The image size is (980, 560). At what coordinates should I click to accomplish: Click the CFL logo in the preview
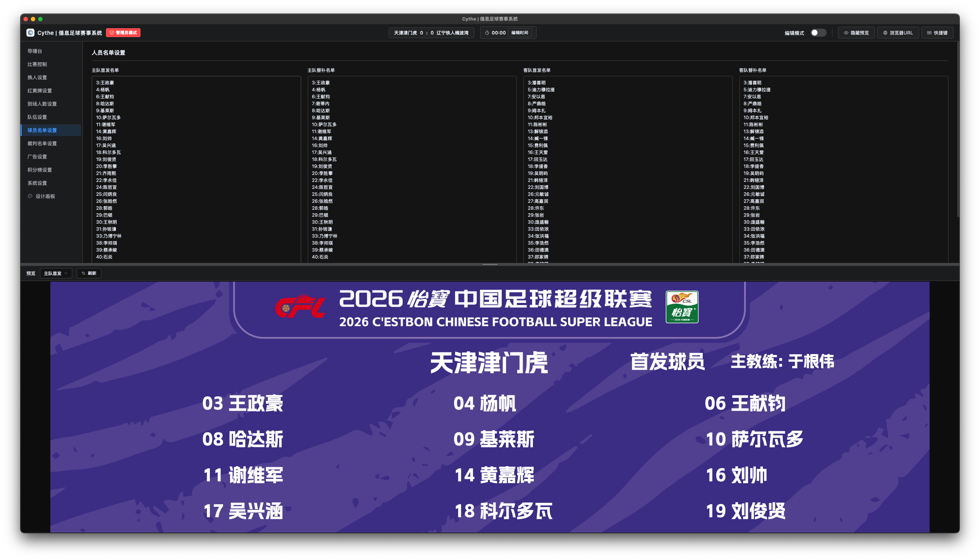tap(300, 307)
